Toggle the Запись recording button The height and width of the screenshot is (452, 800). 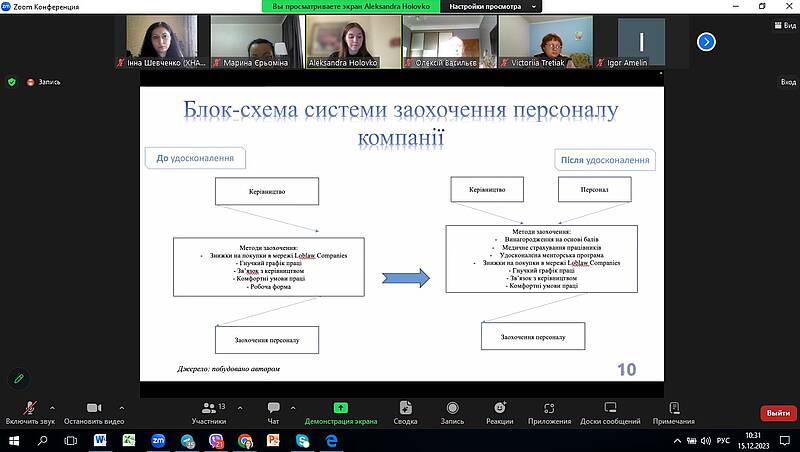[452, 412]
